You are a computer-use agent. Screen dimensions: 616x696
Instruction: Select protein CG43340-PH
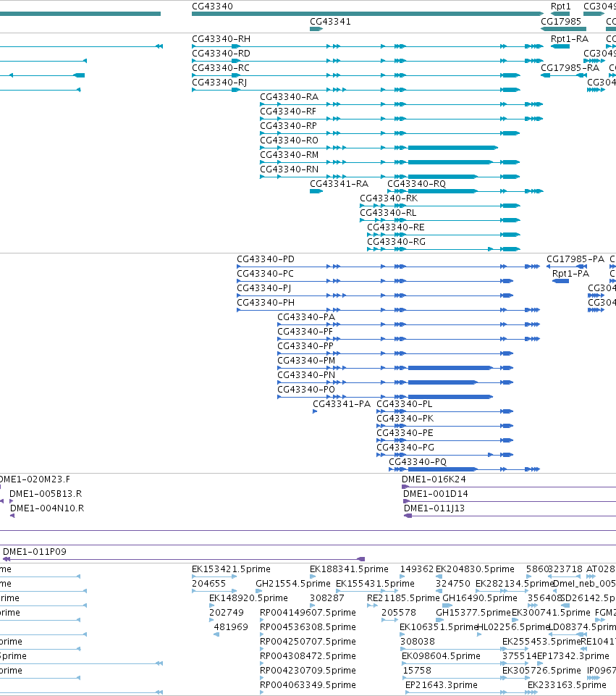point(265,303)
